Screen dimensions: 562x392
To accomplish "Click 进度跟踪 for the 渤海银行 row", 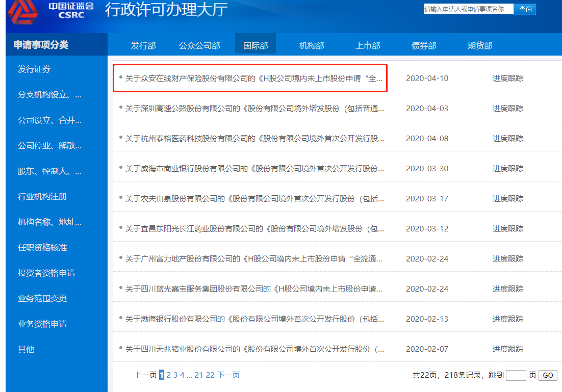I will pos(508,319).
